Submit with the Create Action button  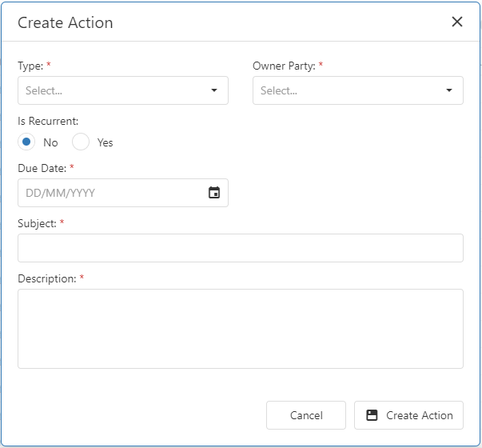[408, 415]
